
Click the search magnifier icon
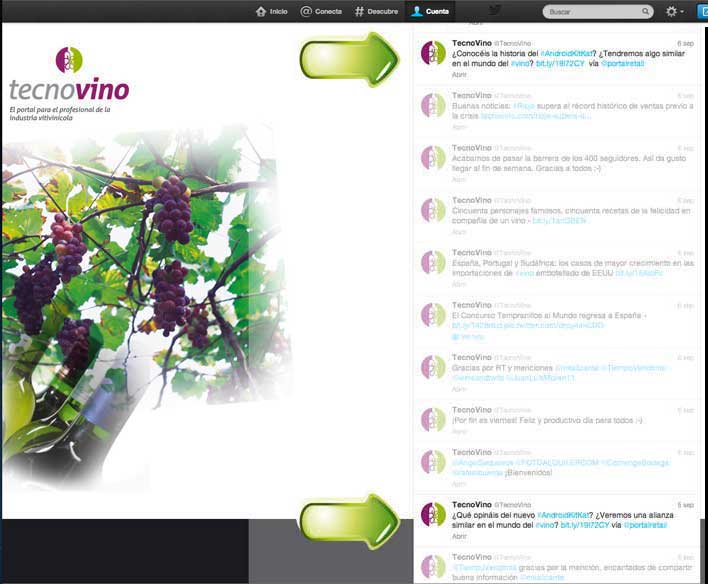click(x=646, y=11)
